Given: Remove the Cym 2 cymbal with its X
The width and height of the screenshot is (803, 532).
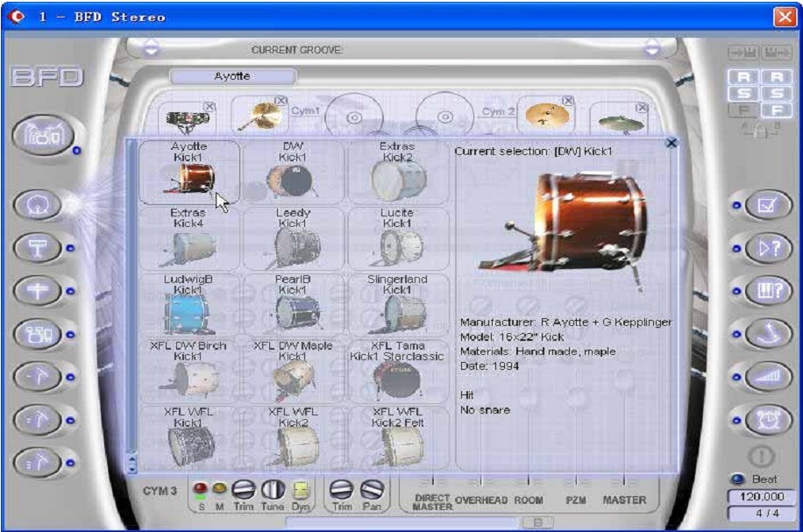Looking at the screenshot, I should [567, 102].
